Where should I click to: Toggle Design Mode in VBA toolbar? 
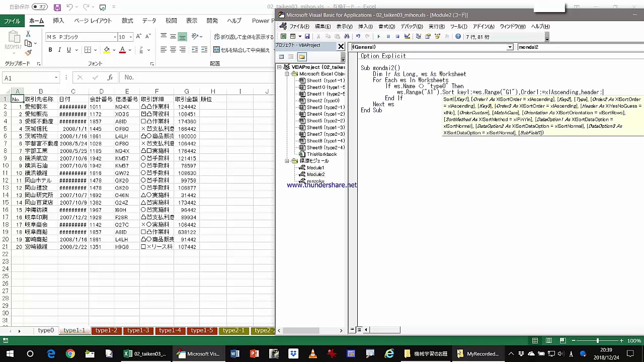[x=407, y=37]
